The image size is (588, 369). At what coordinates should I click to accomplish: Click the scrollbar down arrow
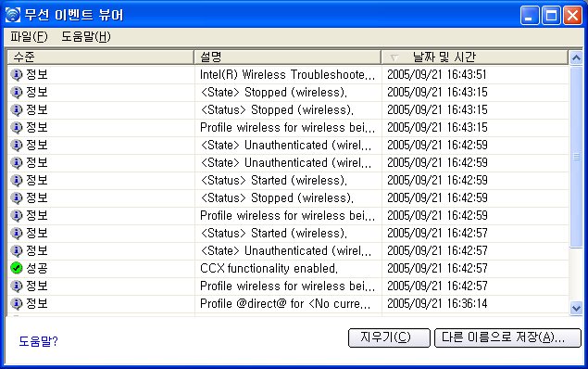(x=576, y=308)
